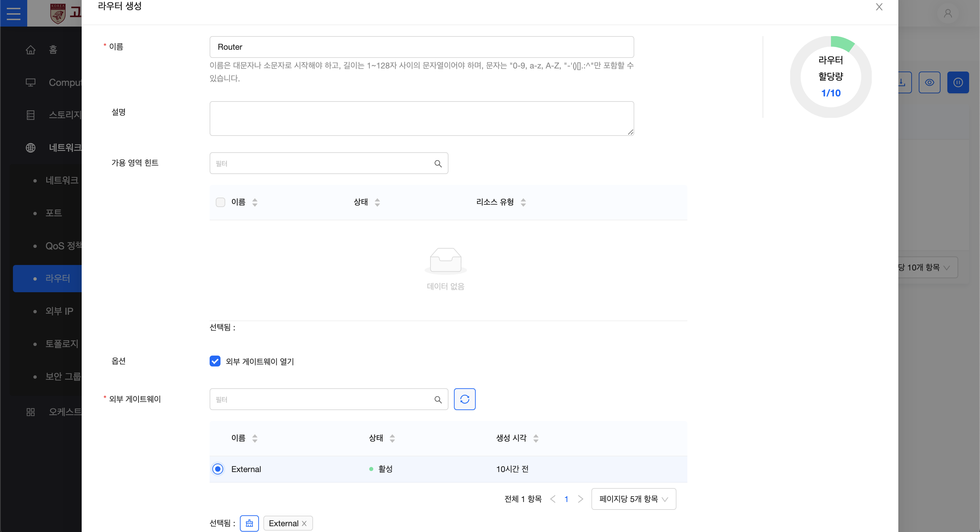Click the search icon in 가용 영역 힌트 filter
The image size is (980, 532).
[438, 164]
